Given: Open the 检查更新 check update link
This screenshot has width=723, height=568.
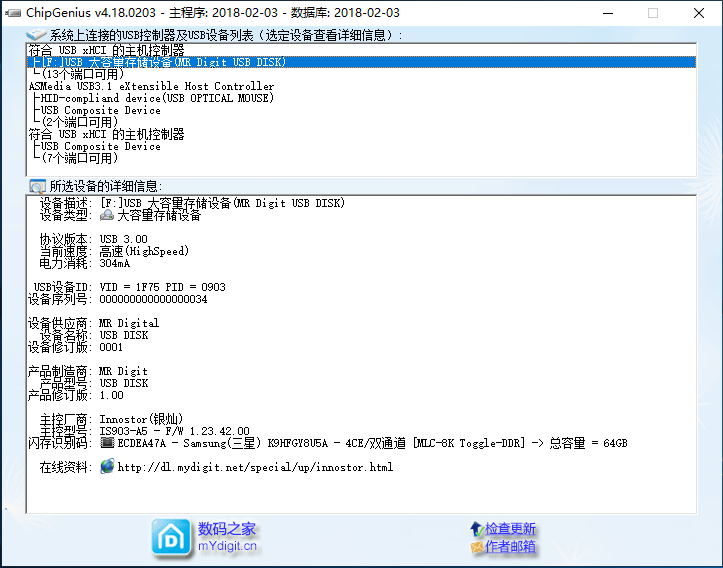Looking at the screenshot, I should click(x=510, y=529).
